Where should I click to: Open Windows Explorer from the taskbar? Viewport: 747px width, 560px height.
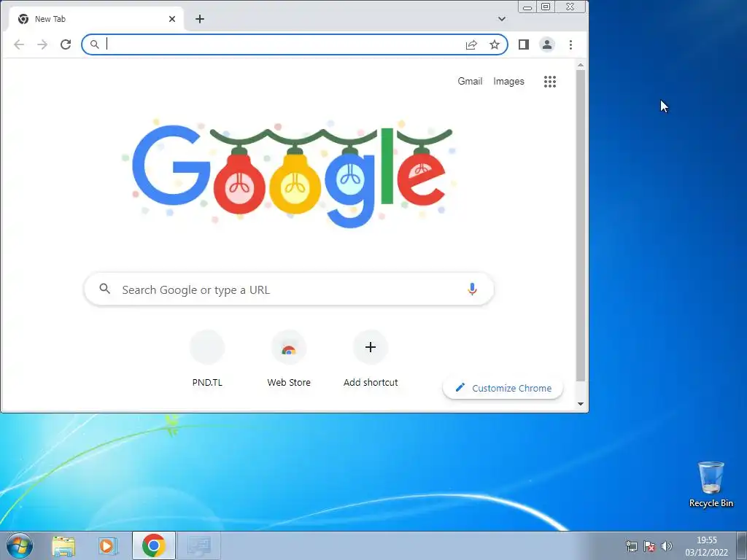63,546
